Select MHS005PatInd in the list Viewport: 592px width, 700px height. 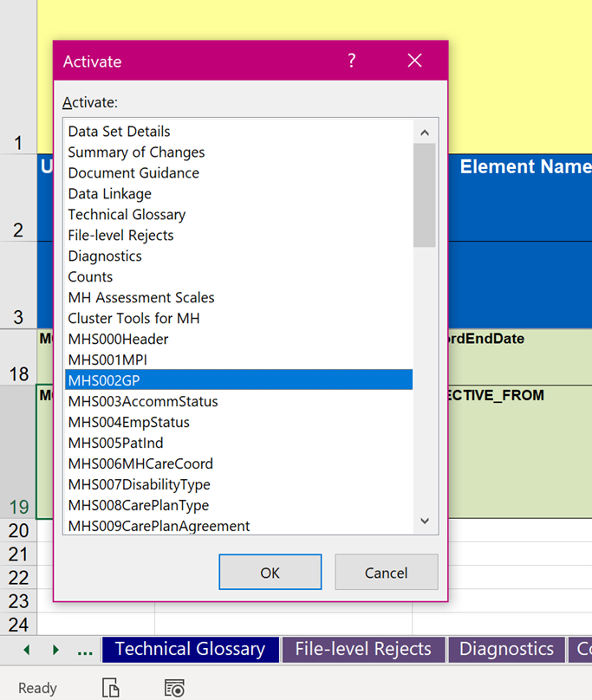pyautogui.click(x=238, y=443)
